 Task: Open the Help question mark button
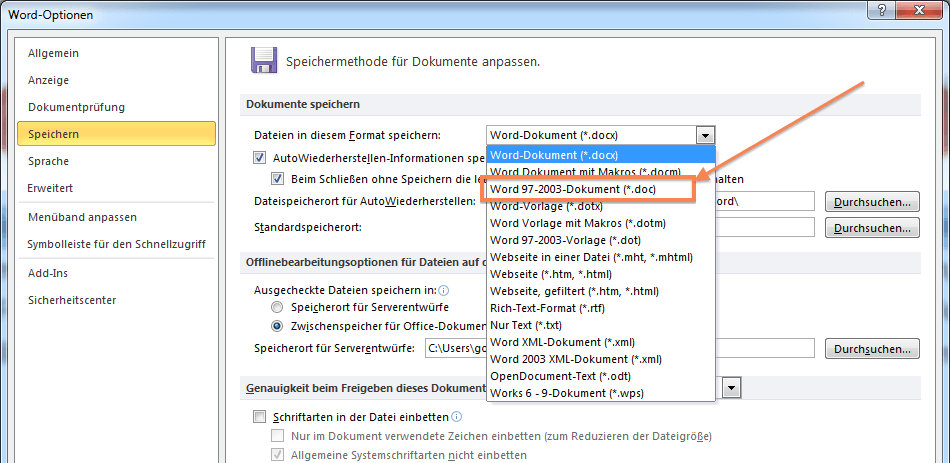point(882,8)
